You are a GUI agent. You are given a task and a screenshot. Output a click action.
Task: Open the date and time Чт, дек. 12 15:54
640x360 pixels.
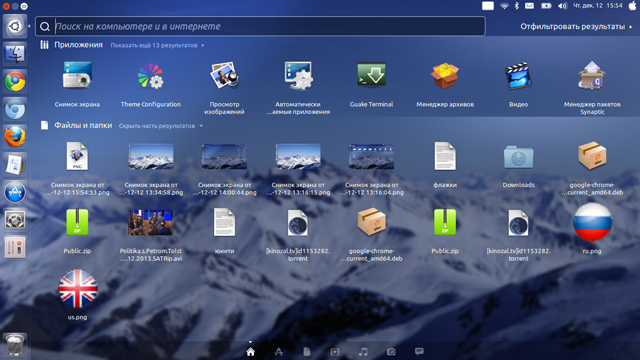pyautogui.click(x=598, y=6)
